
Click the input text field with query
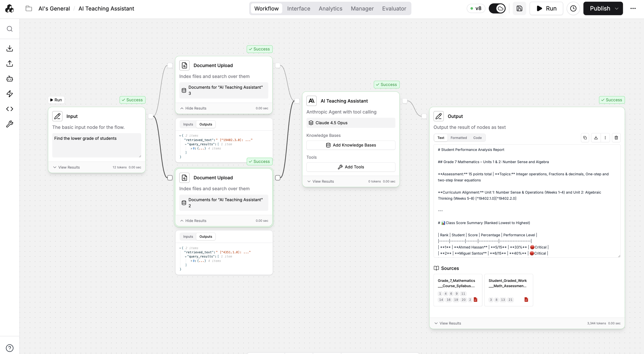(x=97, y=145)
